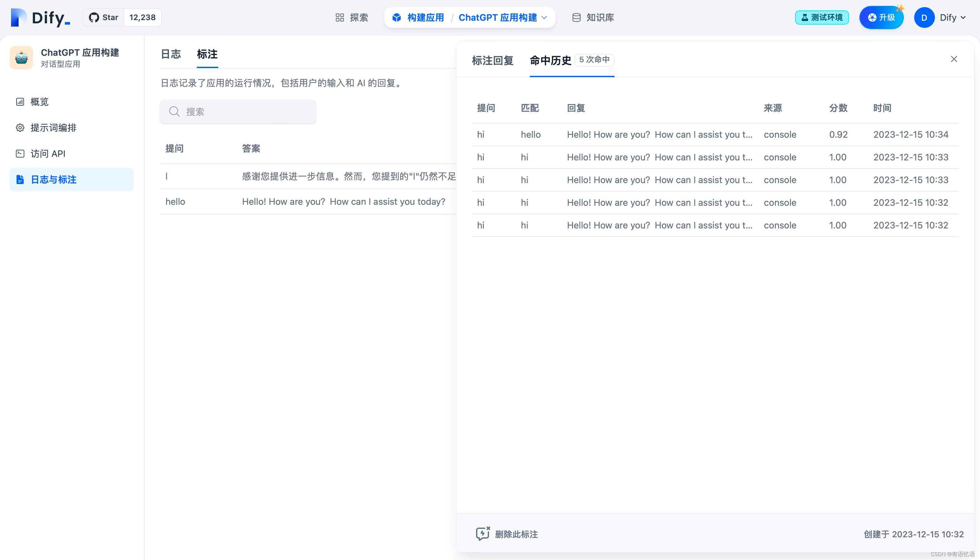The height and width of the screenshot is (560, 980).
Task: Open 提示词编排 in the sidebar
Action: pos(72,128)
